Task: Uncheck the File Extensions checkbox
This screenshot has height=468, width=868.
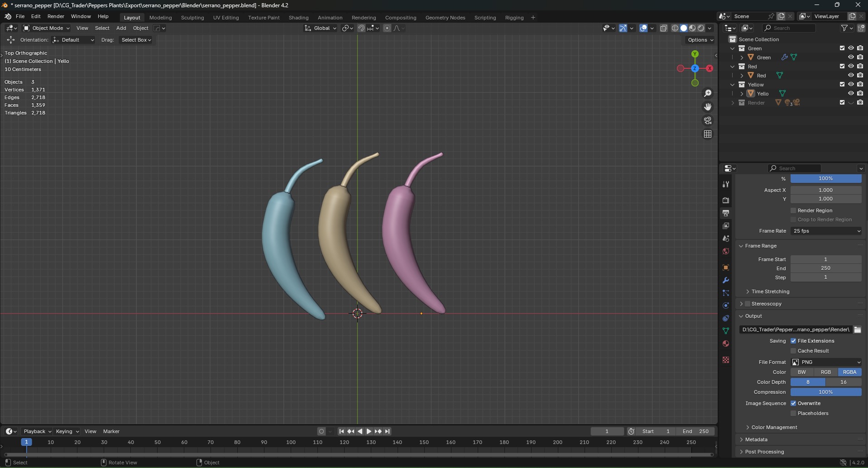Action: [793, 341]
